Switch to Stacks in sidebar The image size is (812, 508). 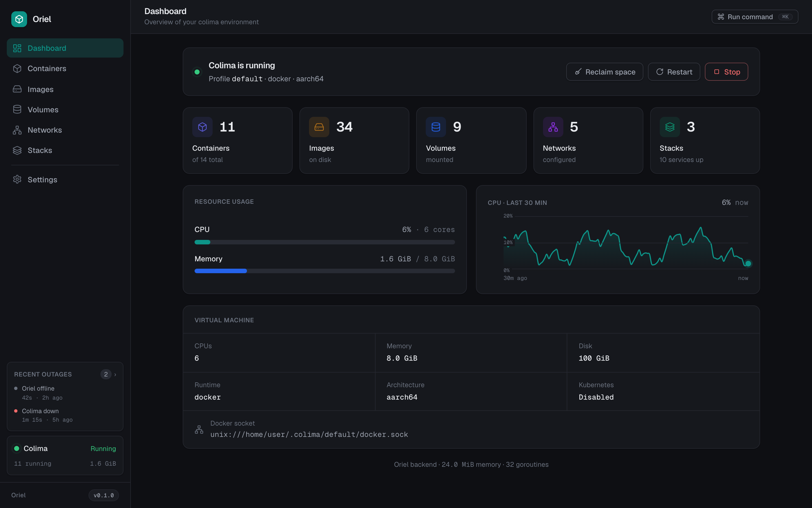(65, 150)
